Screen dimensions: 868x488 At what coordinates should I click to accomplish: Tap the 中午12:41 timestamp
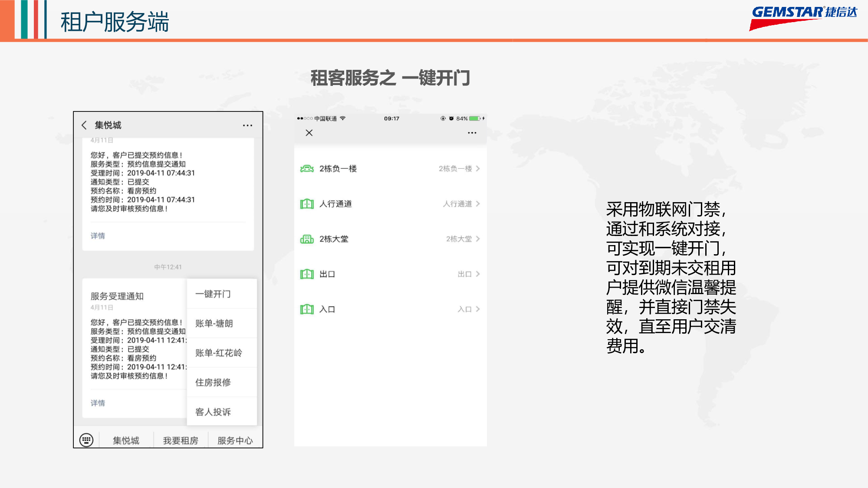click(x=168, y=267)
